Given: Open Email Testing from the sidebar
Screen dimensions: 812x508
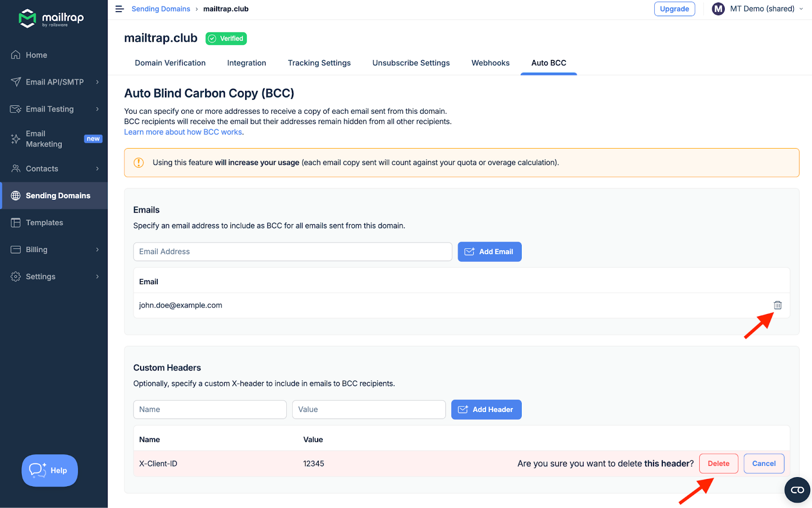Looking at the screenshot, I should 49,109.
